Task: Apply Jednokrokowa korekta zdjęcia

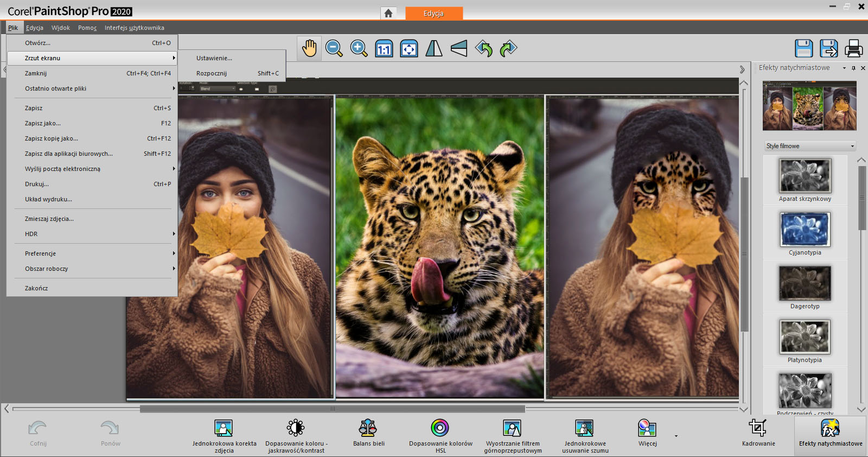Action: tap(224, 436)
